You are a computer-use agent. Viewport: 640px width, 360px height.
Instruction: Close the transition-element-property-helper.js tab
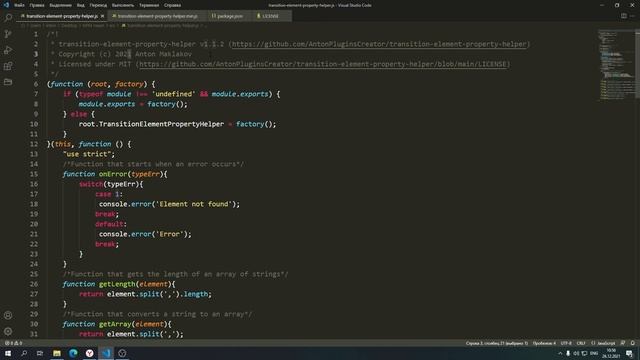[x=102, y=16]
